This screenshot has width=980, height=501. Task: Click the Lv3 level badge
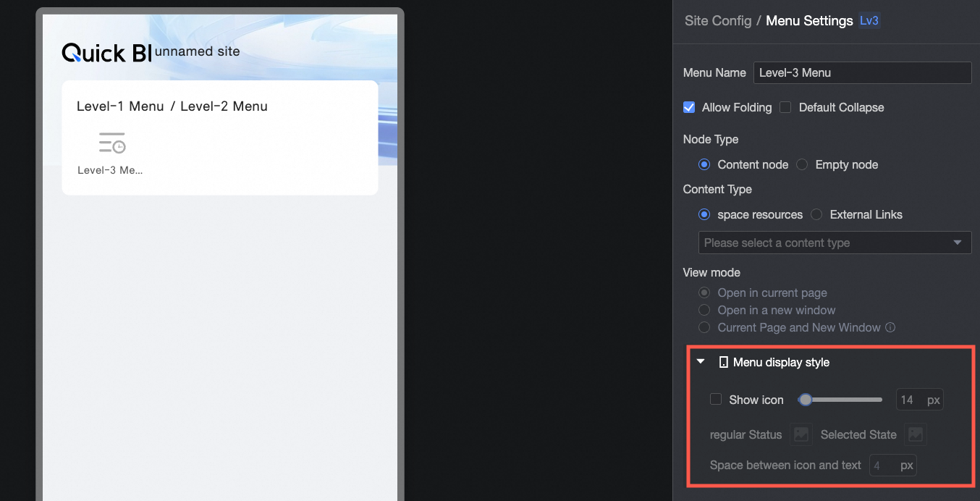point(869,20)
